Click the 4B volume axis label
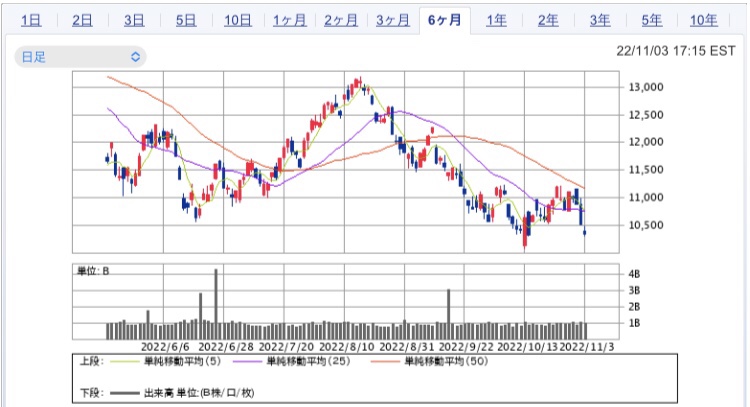Screen dimensions: 750x407 point(634,274)
